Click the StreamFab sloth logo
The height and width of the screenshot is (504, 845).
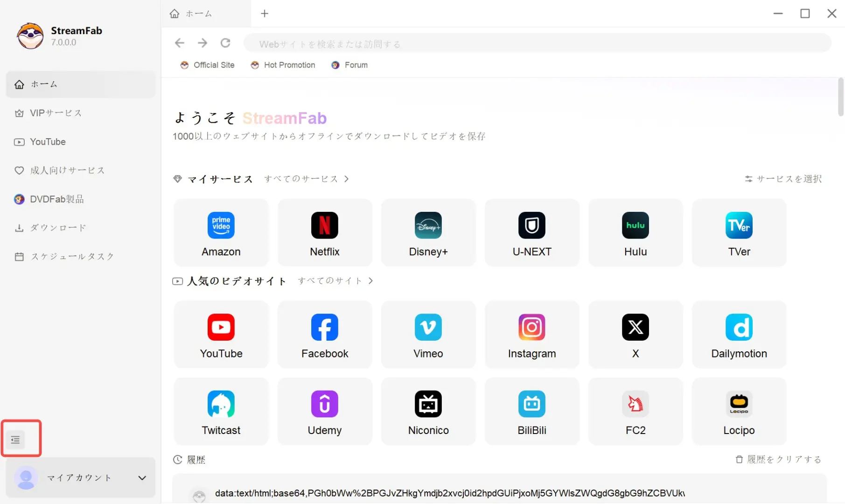(30, 36)
